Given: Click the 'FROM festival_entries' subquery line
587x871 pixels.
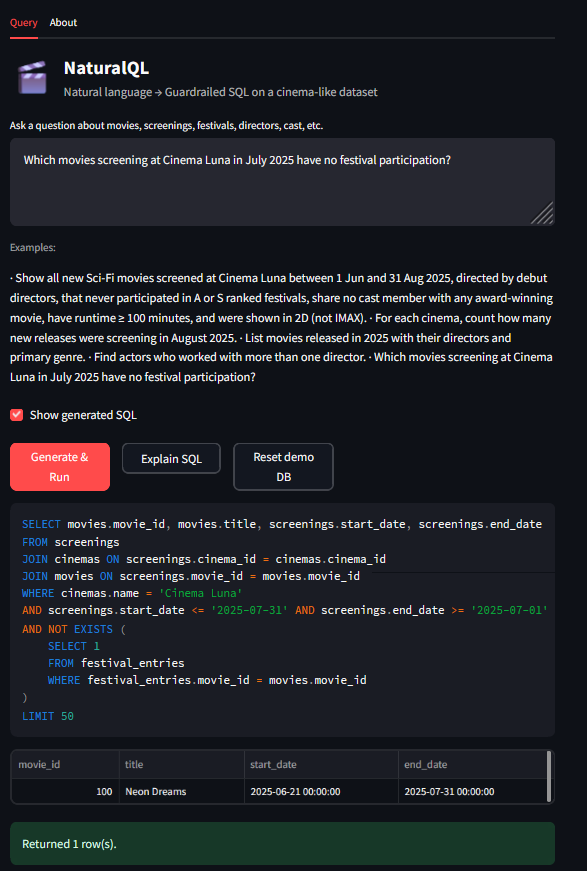Looking at the screenshot, I should pos(116,663).
